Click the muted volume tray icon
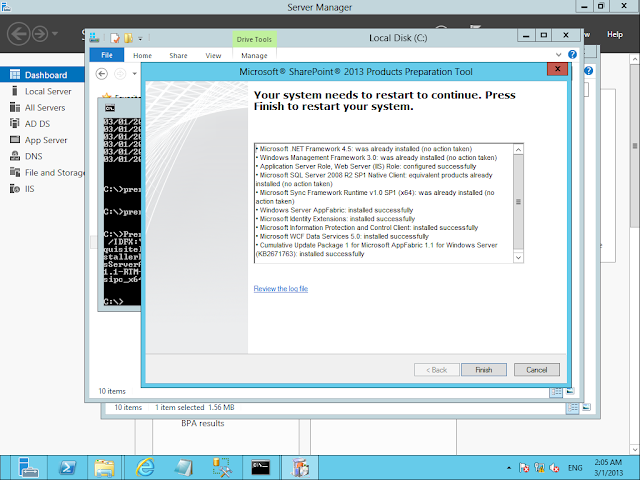The image size is (640, 480). coord(554,468)
